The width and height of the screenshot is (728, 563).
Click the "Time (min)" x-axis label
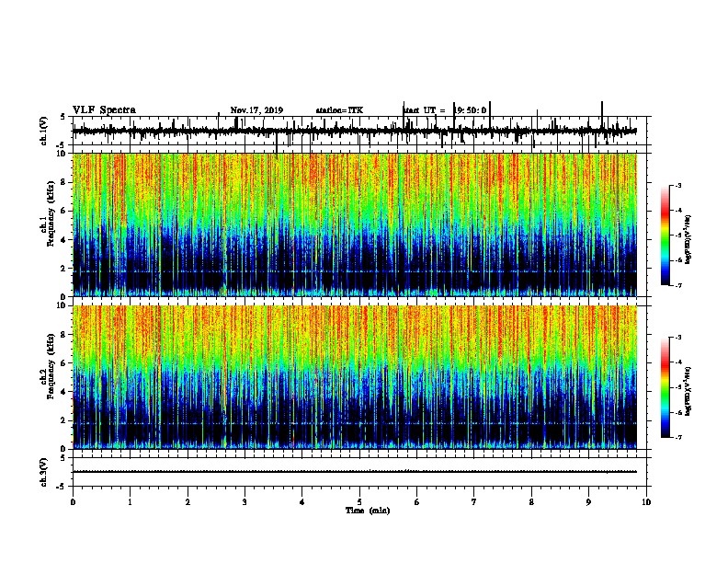(368, 511)
